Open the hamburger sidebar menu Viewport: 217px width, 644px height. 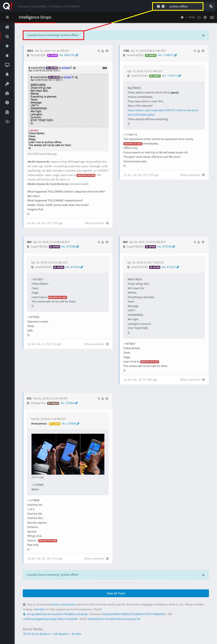tap(7, 17)
